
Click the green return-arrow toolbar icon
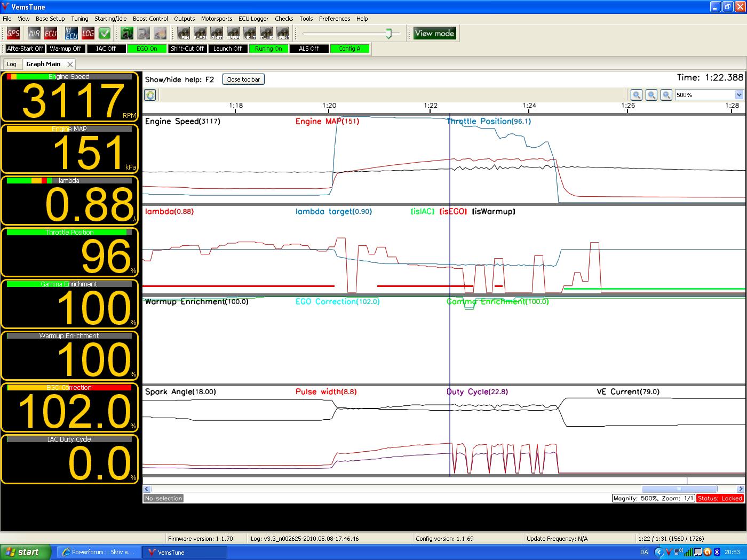click(127, 34)
